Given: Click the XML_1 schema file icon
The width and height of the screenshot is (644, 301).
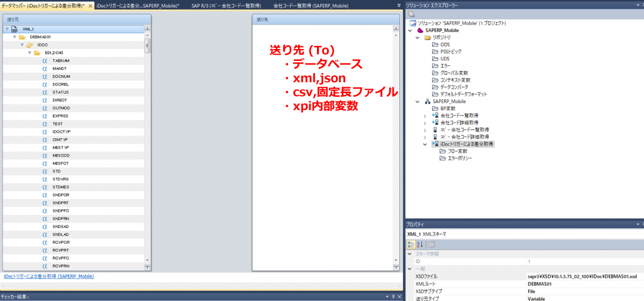Looking at the screenshot, I should [14, 29].
